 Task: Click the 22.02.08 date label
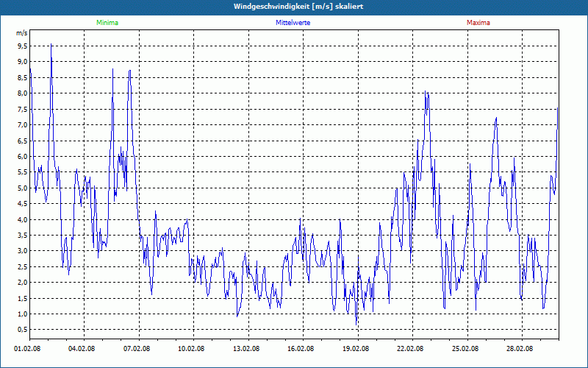[x=411, y=348]
